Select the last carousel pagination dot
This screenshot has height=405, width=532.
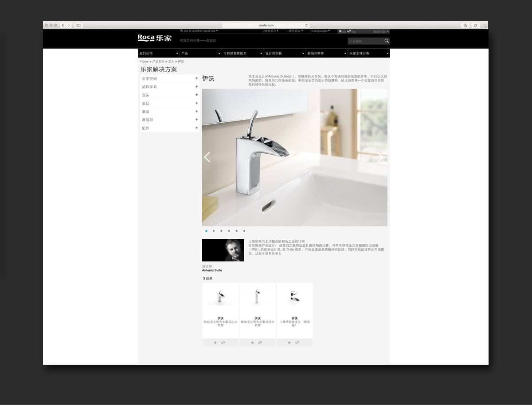pos(244,231)
